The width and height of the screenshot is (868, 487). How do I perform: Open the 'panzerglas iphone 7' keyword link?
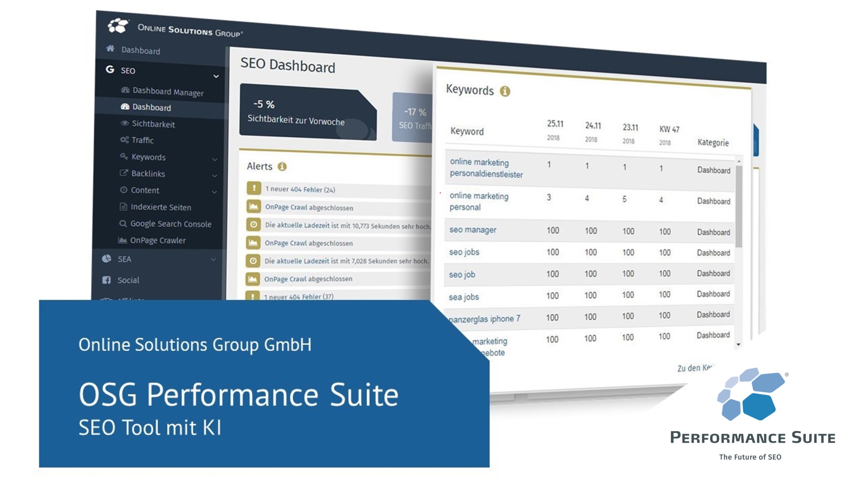point(484,319)
